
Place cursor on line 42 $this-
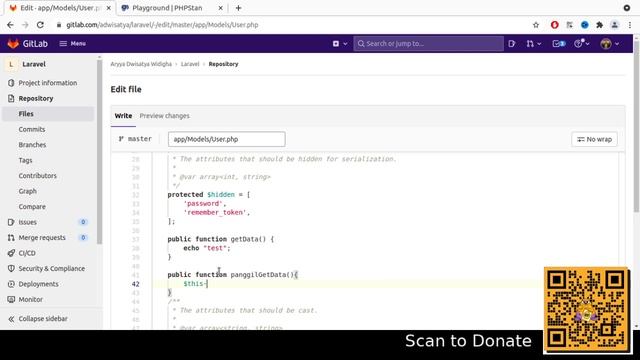196,284
